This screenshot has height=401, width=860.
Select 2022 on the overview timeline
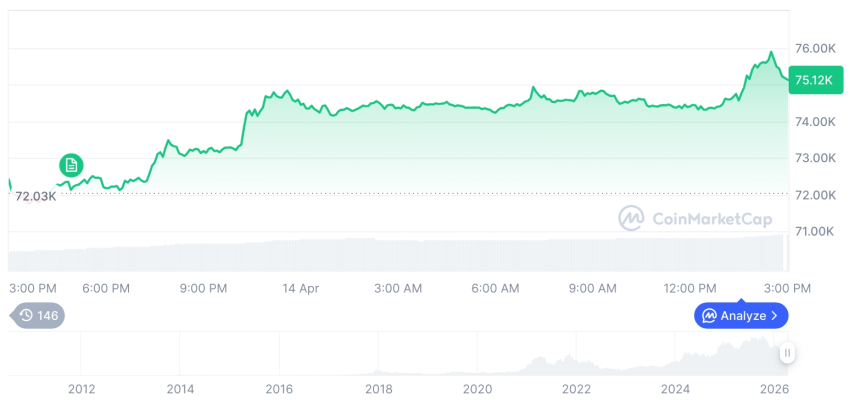[x=577, y=389]
